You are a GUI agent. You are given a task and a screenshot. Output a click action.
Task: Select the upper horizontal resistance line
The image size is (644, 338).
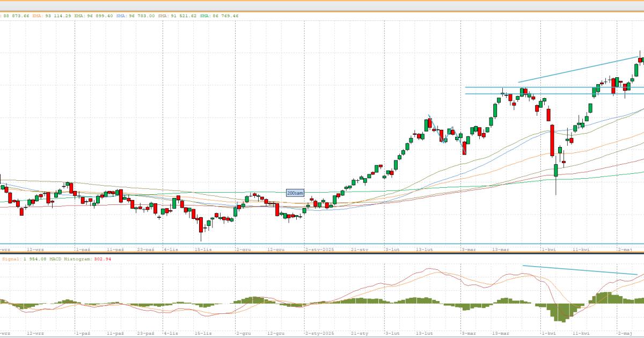553,87
